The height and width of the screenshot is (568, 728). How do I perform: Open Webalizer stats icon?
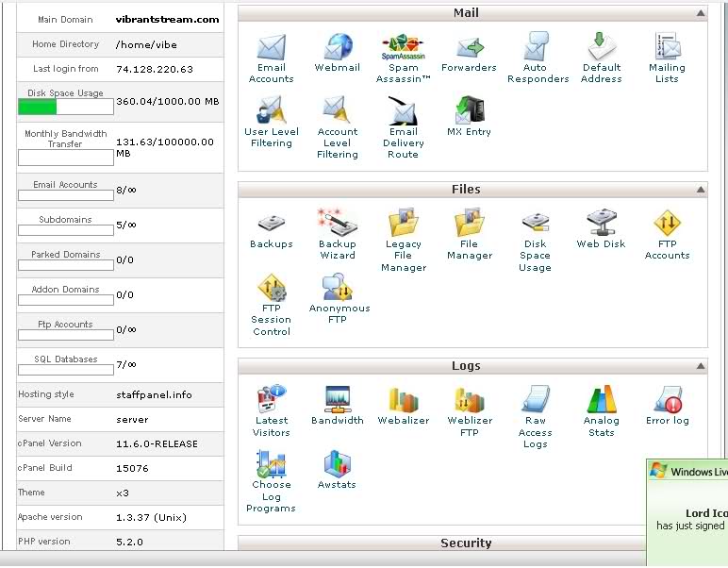coord(404,400)
